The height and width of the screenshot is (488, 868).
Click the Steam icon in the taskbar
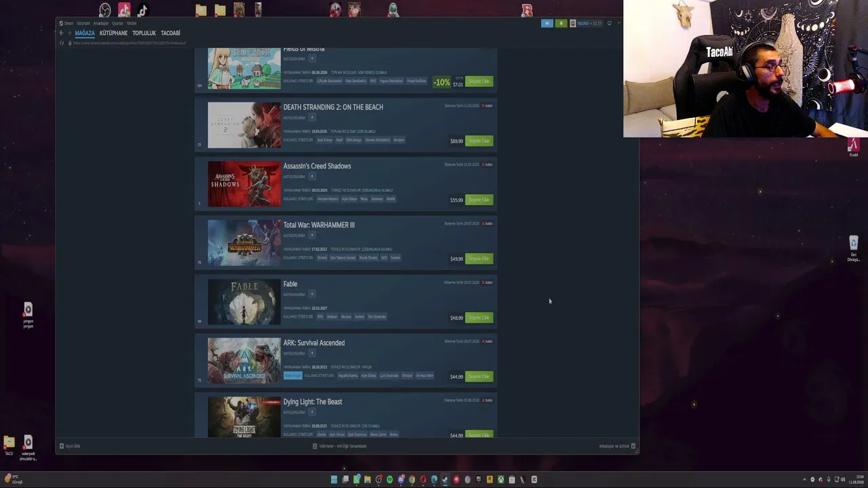click(445, 480)
